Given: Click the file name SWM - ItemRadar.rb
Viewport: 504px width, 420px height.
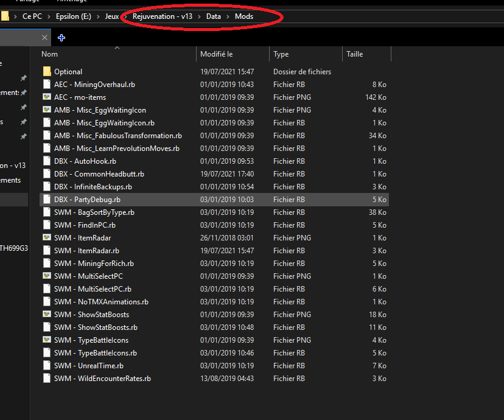Looking at the screenshot, I should tap(86, 251).
